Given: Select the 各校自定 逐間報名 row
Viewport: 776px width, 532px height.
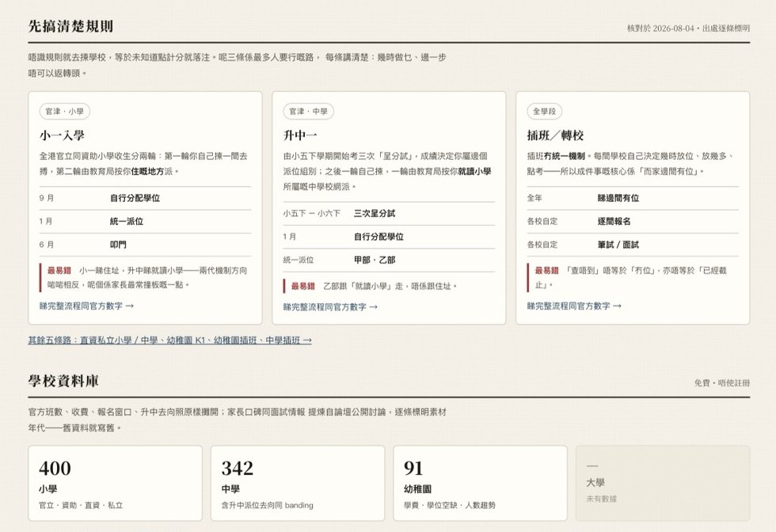Looking at the screenshot, I should (633, 221).
